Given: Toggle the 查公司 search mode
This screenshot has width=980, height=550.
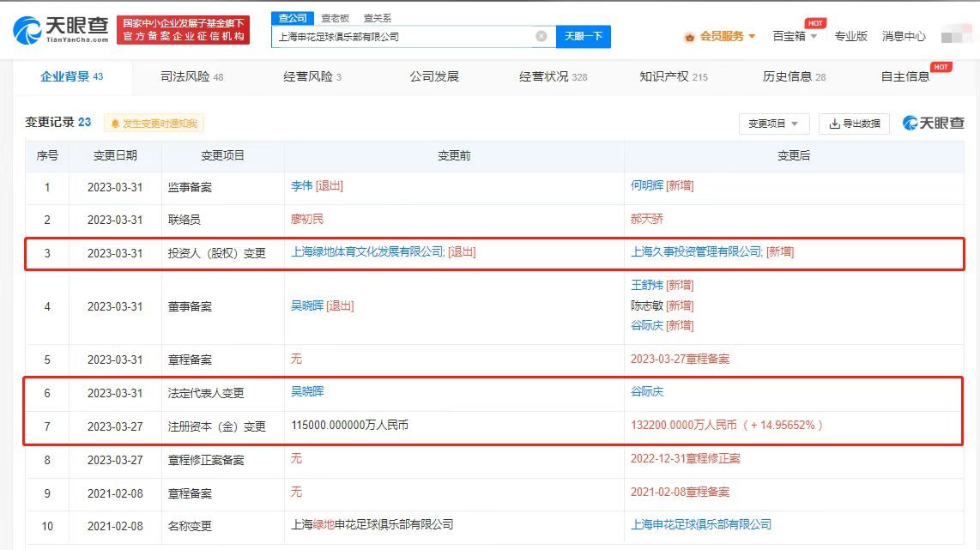Looking at the screenshot, I should [x=293, y=17].
